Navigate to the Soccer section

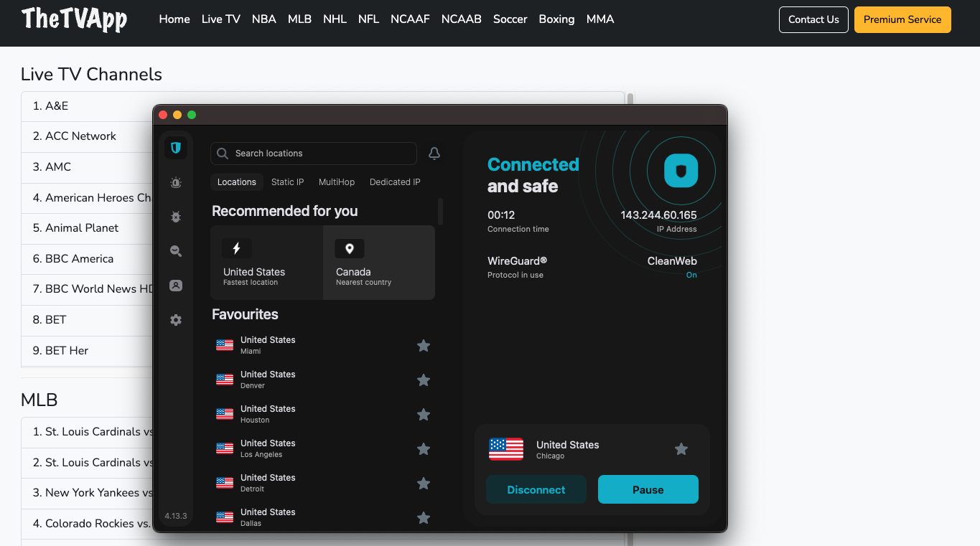point(510,19)
